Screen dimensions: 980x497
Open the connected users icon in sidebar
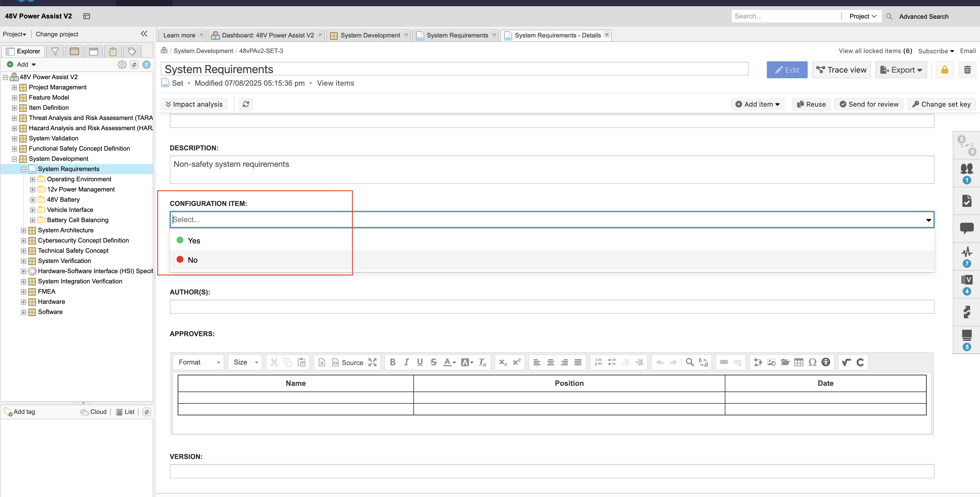pyautogui.click(x=966, y=173)
